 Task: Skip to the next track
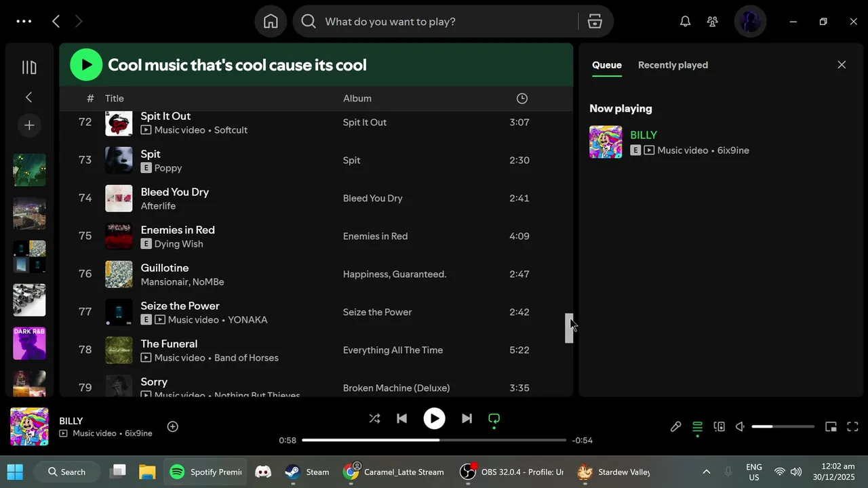point(467,419)
